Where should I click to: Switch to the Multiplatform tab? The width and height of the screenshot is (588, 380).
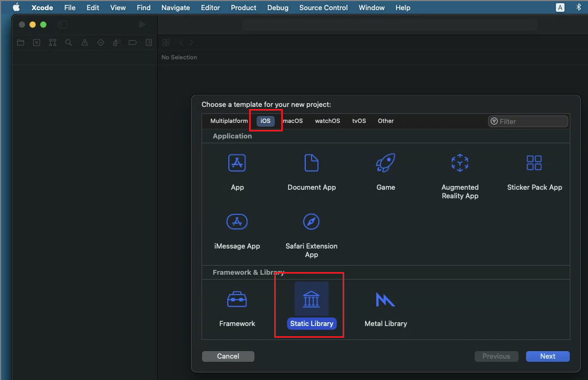[x=229, y=121]
